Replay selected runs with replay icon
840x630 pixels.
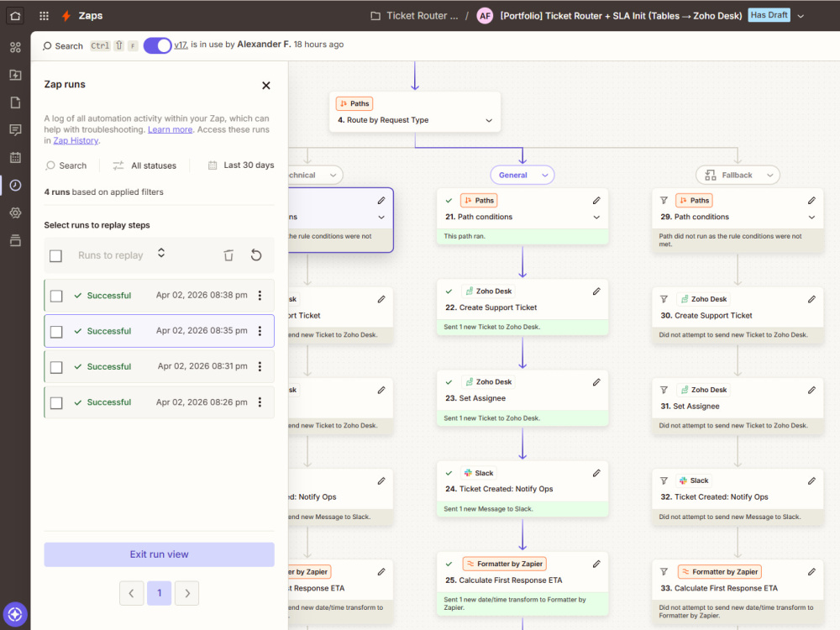(x=256, y=255)
